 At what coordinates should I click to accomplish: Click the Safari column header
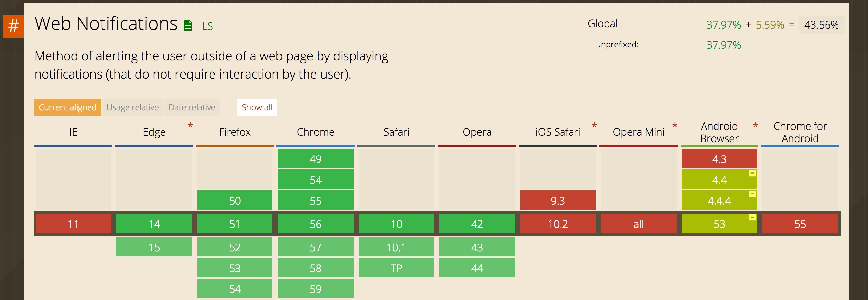(x=396, y=132)
